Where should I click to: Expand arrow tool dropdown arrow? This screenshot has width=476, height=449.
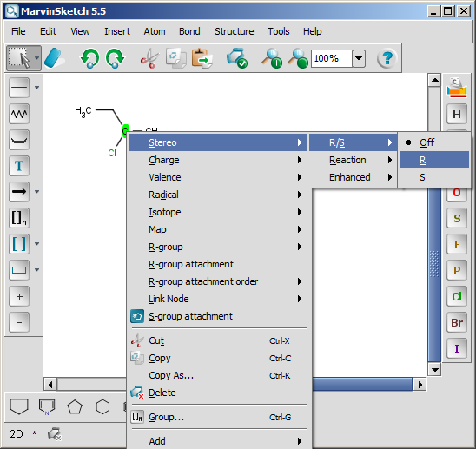point(37,192)
